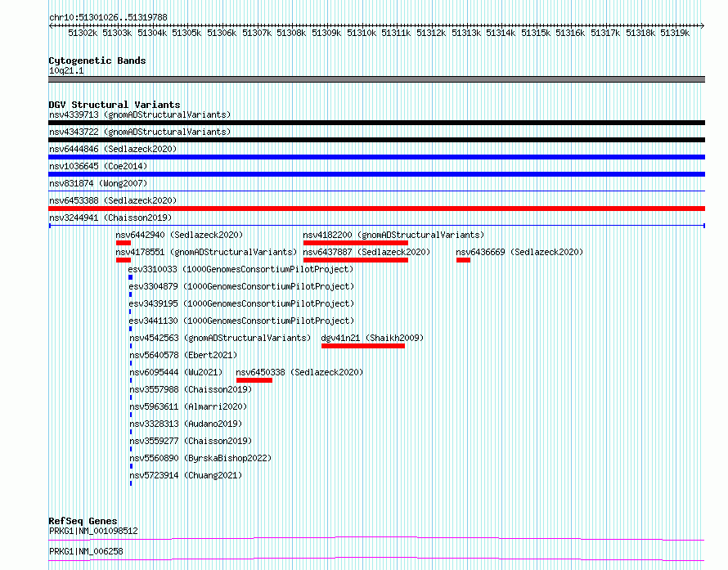Open esv3304879 1000Genomes variant
Viewport: 728px width, 570px height.
241,286
